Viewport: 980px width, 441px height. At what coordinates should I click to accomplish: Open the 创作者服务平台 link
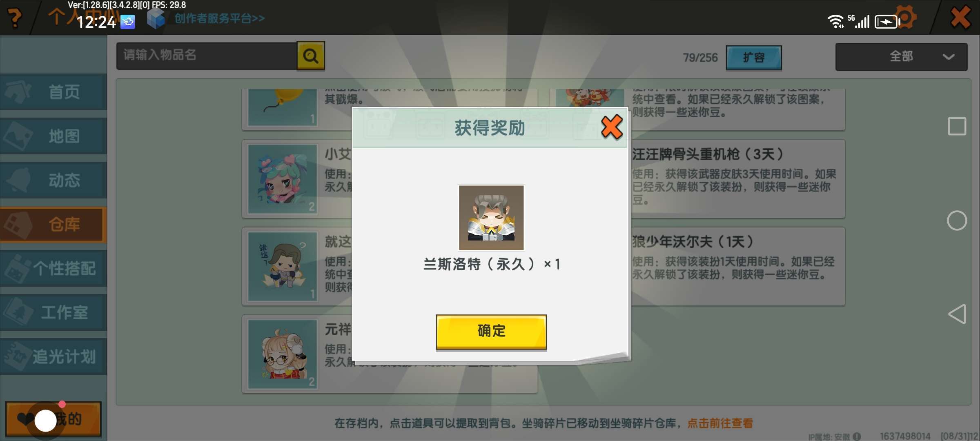pos(220,18)
